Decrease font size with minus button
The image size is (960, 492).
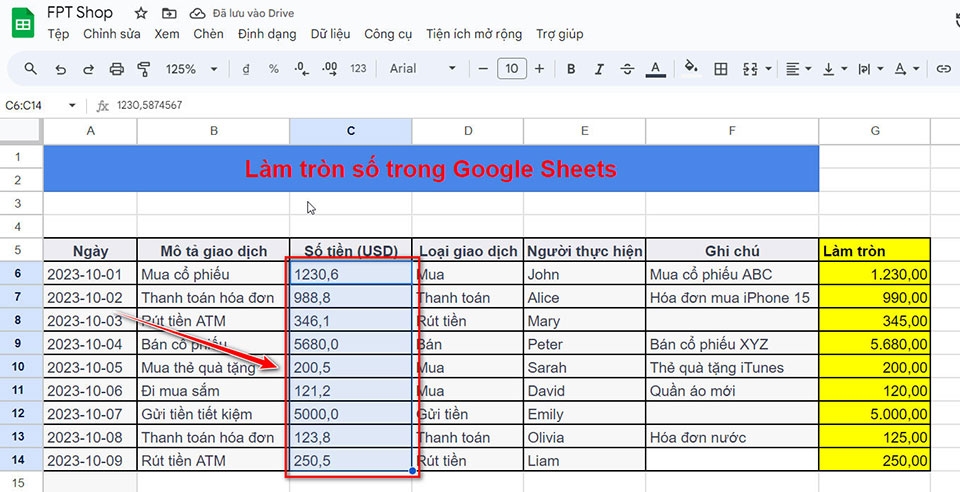coord(483,69)
